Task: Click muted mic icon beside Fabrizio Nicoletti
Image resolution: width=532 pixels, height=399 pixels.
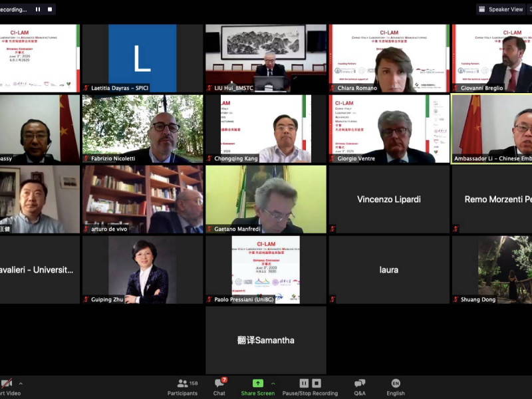Action: pos(86,158)
